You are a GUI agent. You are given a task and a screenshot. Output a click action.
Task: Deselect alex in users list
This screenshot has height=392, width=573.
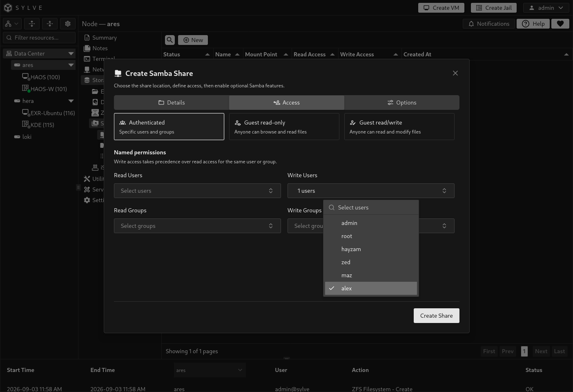click(x=371, y=288)
